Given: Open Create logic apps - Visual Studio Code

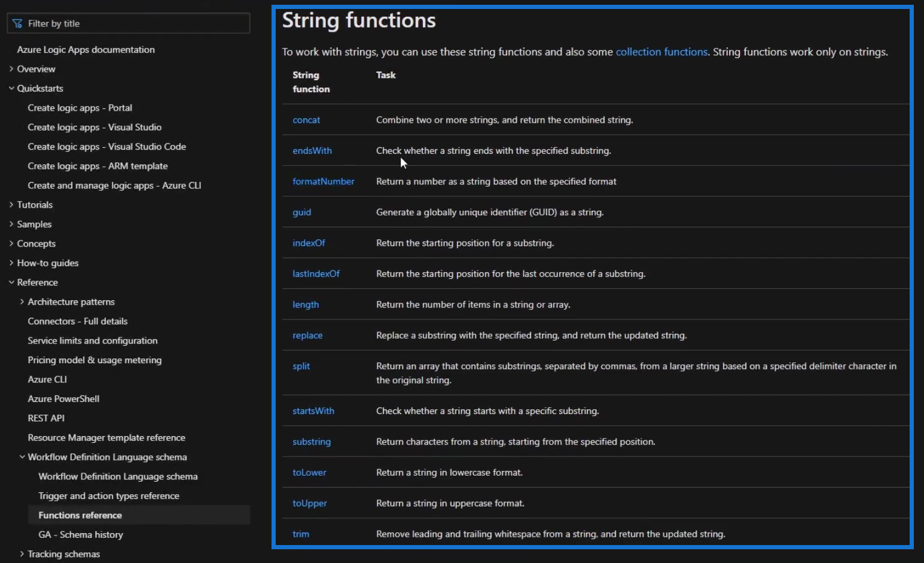Looking at the screenshot, I should click(106, 147).
